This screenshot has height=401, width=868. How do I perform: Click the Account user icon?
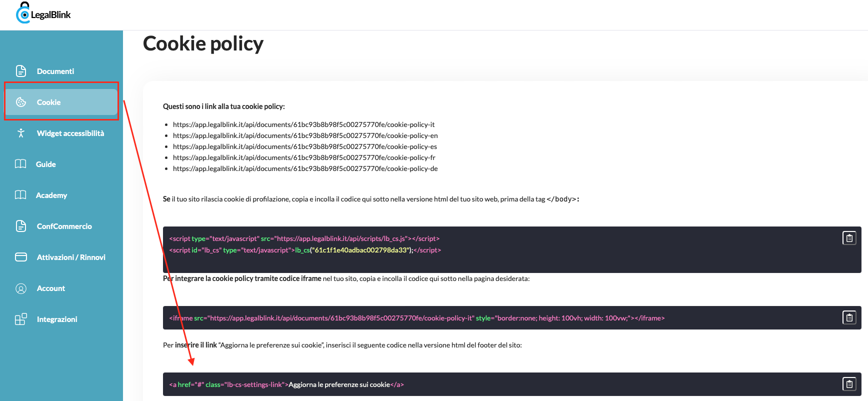[x=21, y=288]
